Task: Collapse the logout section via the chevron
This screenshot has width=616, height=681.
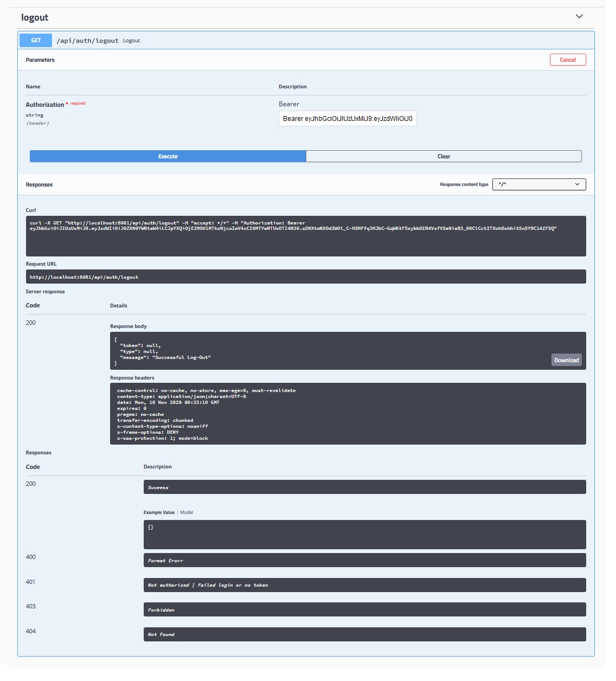Action: tap(579, 16)
